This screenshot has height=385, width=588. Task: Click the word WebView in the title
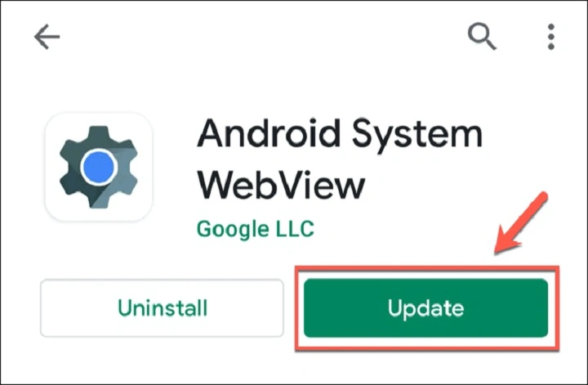click(281, 185)
